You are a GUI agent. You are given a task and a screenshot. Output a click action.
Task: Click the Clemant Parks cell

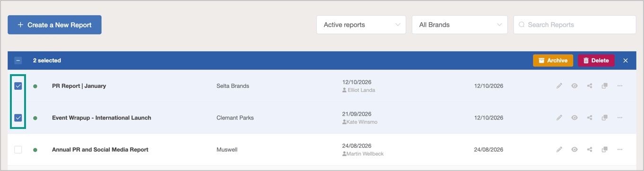tap(235, 118)
